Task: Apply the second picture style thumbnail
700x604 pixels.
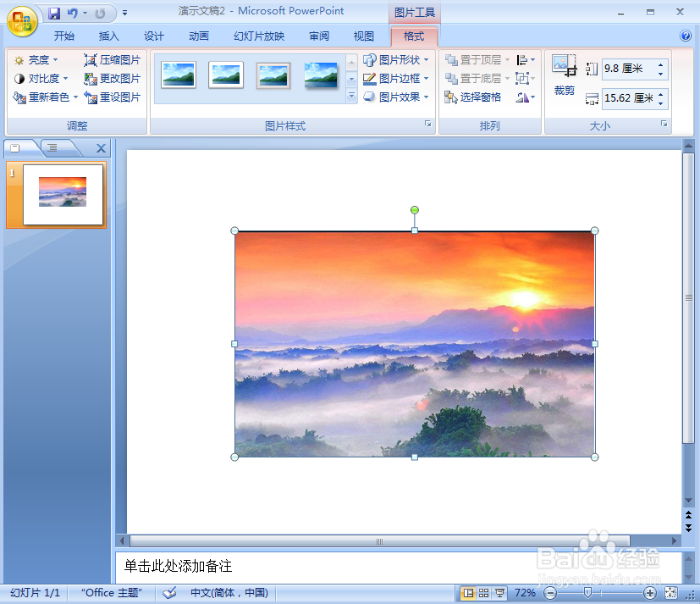Action: pos(226,75)
